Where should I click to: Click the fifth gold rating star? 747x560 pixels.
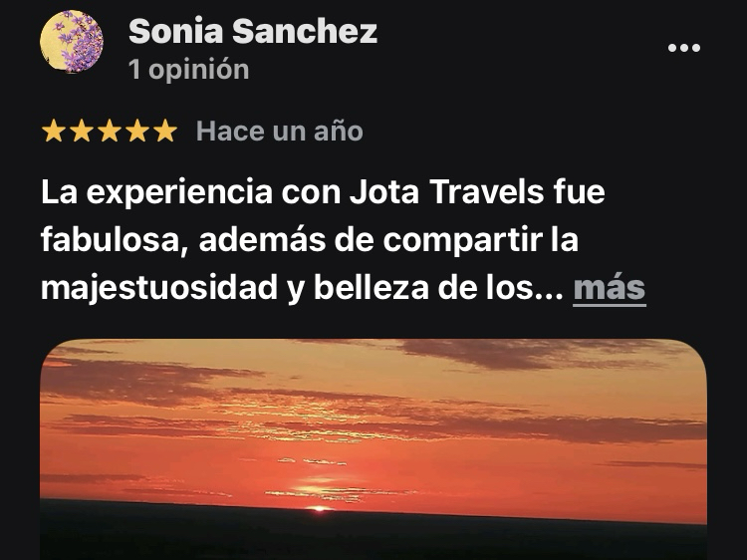point(165,131)
